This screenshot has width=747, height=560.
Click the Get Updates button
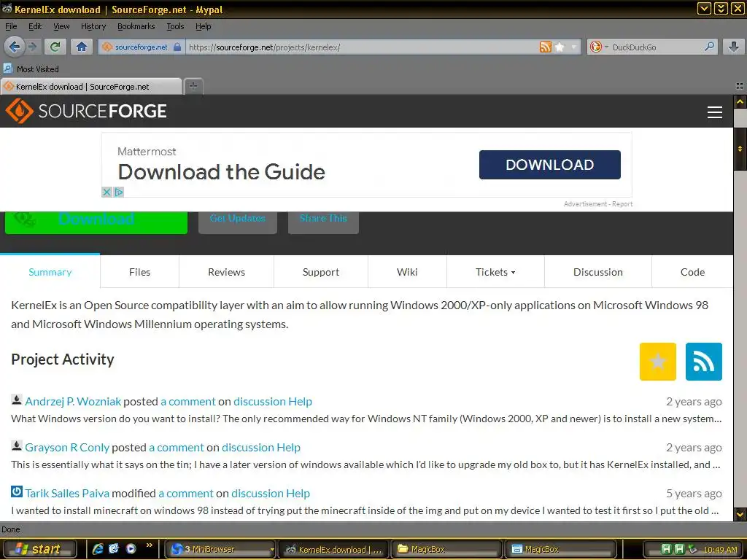click(238, 222)
